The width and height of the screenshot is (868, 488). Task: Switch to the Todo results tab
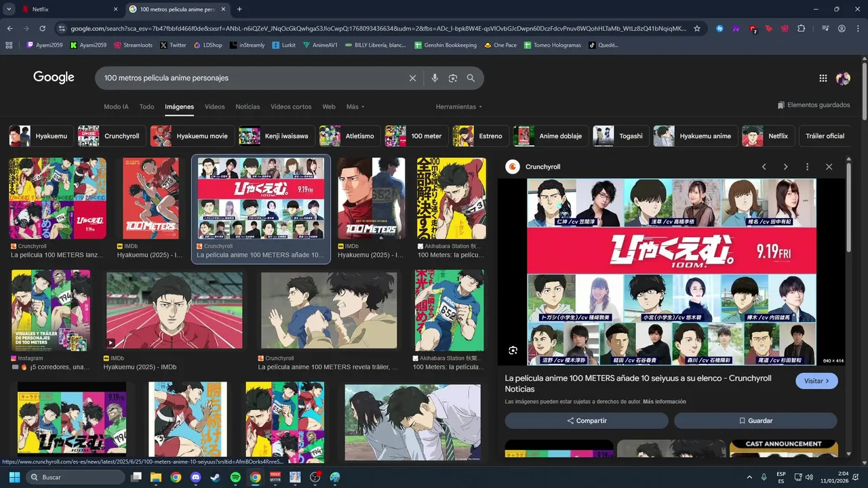coord(146,107)
